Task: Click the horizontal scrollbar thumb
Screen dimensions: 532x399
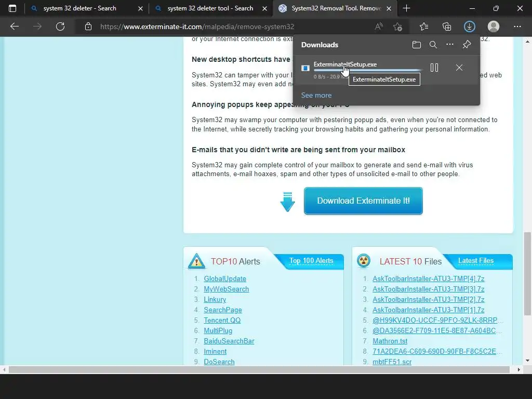Action: (x=259, y=369)
